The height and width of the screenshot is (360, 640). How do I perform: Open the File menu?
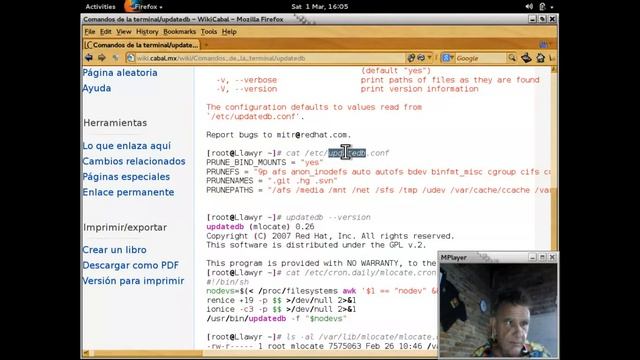90,31
